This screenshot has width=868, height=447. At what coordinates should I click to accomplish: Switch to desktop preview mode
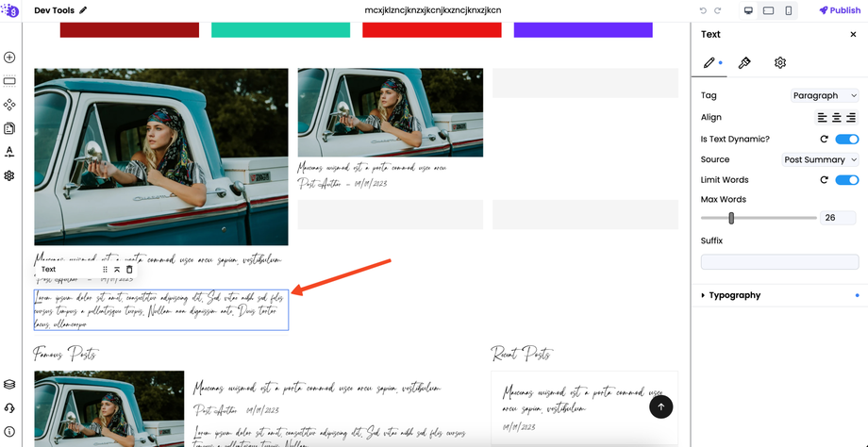coord(748,10)
